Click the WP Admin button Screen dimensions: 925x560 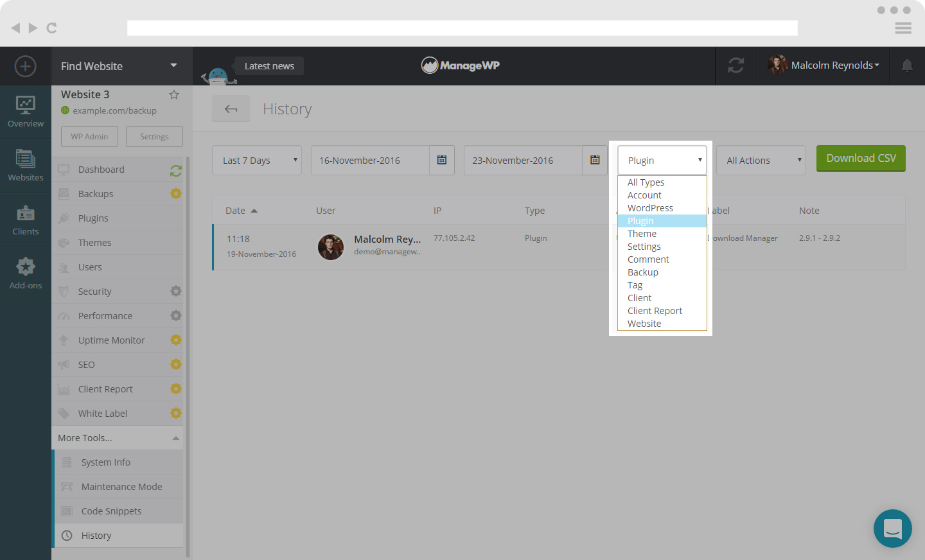pyautogui.click(x=89, y=136)
